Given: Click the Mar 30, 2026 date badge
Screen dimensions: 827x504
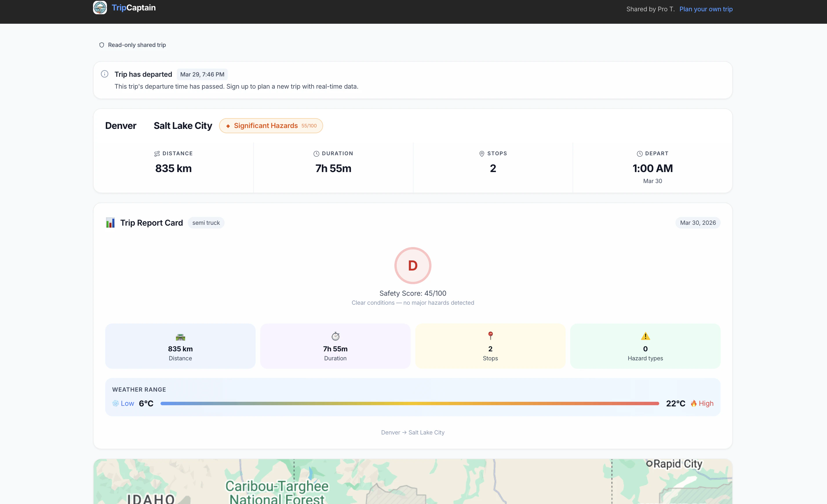Looking at the screenshot, I should pos(698,223).
